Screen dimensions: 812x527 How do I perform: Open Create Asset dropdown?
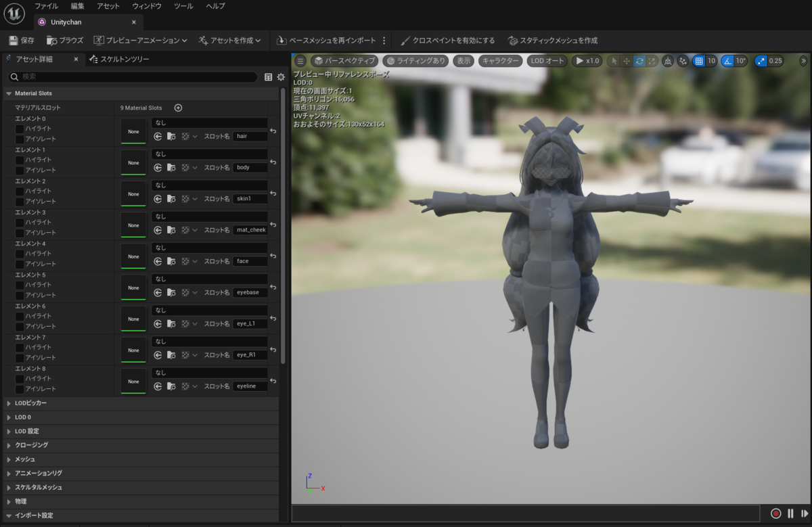coord(229,41)
